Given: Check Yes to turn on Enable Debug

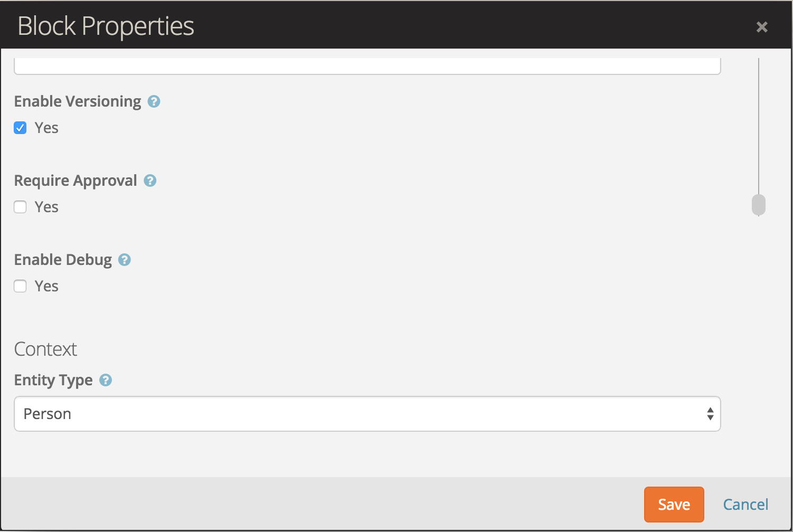Looking at the screenshot, I should click(20, 286).
